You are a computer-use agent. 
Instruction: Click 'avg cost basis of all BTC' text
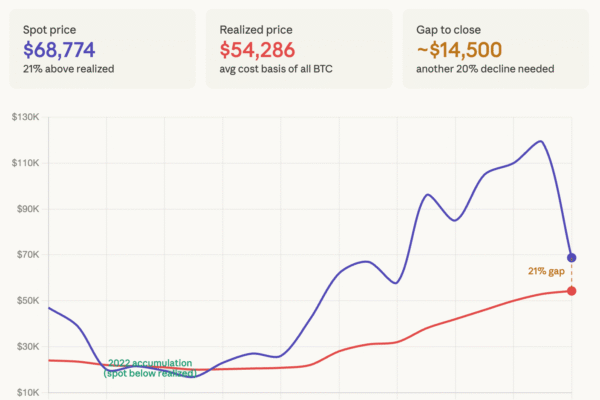277,68
